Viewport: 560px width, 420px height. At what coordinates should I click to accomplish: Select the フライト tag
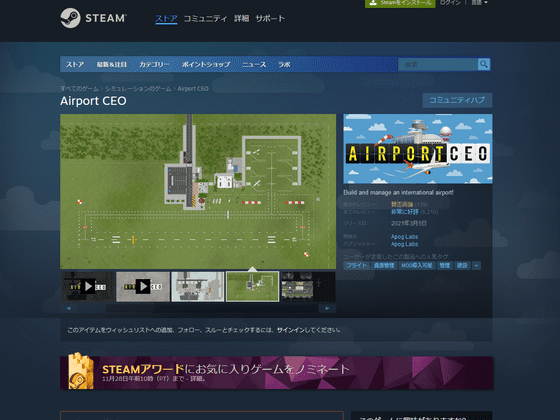click(356, 265)
